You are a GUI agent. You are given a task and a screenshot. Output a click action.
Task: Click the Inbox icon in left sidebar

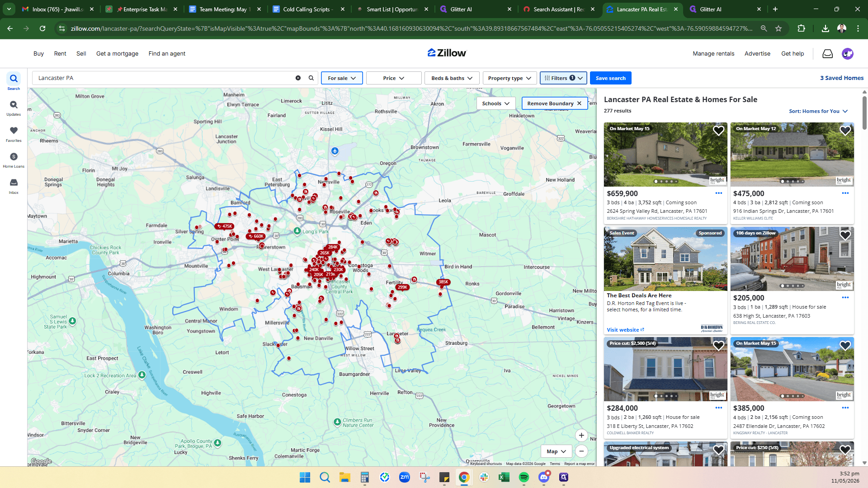14,186
